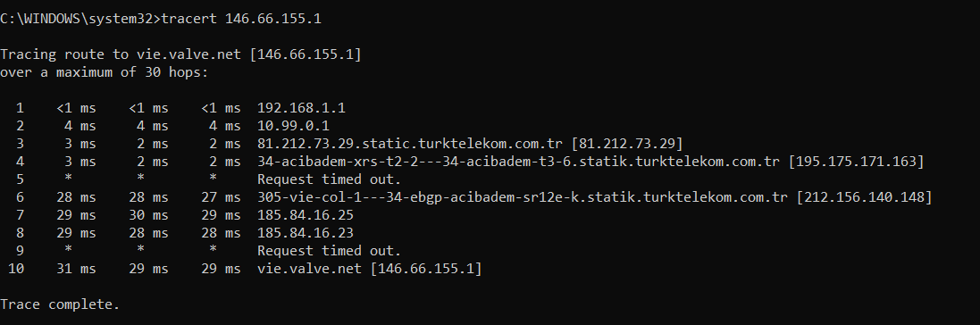980x325 pixels.
Task: Click the 30 ms latency value on hop 7
Action: click(x=149, y=215)
